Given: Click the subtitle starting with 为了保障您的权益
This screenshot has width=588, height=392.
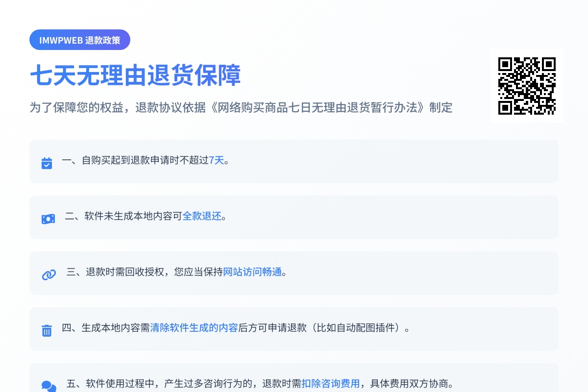Looking at the screenshot, I should coord(241,107).
